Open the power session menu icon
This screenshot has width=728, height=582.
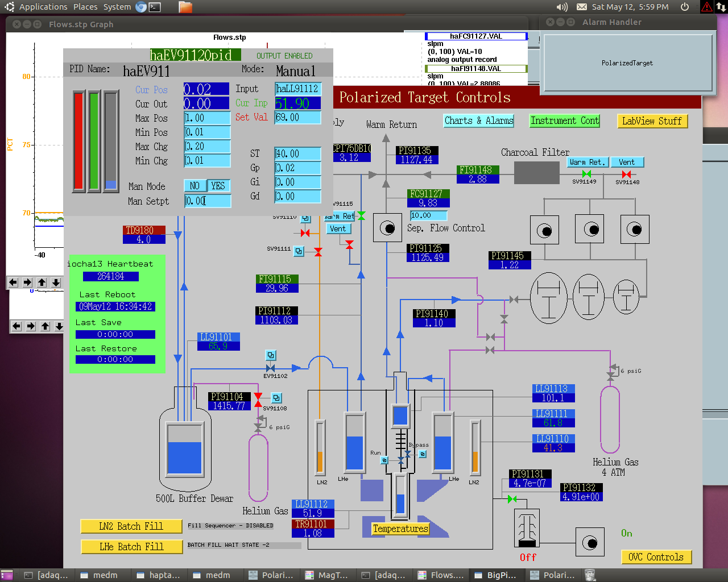685,7
